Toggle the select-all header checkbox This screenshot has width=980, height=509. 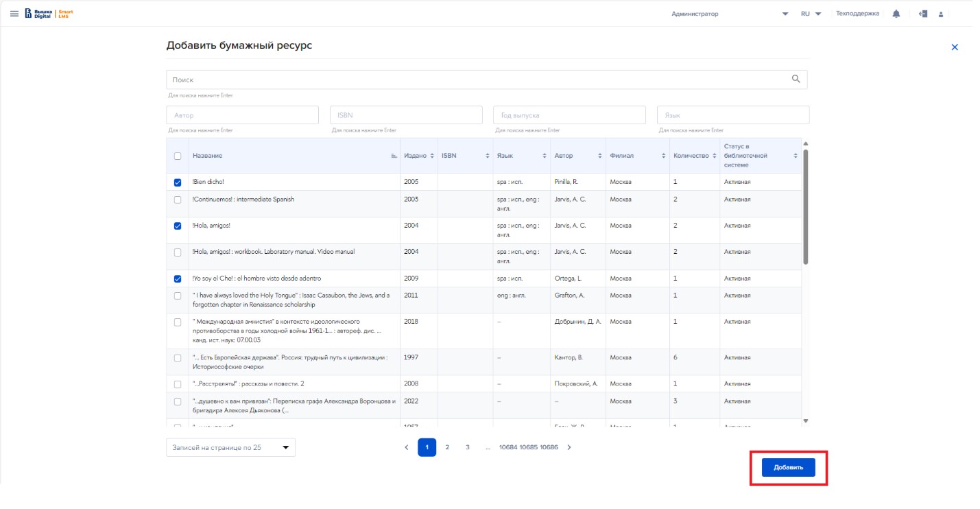pyautogui.click(x=178, y=156)
